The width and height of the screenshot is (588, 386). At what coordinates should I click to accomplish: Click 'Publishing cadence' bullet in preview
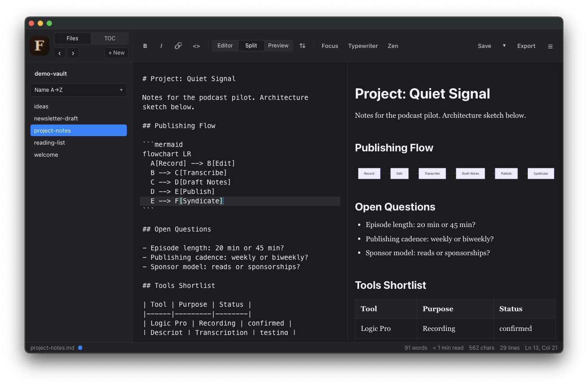(x=429, y=239)
